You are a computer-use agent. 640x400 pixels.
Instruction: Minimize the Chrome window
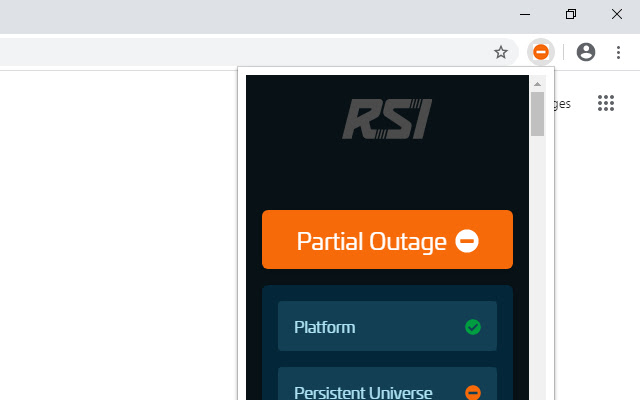[x=525, y=14]
